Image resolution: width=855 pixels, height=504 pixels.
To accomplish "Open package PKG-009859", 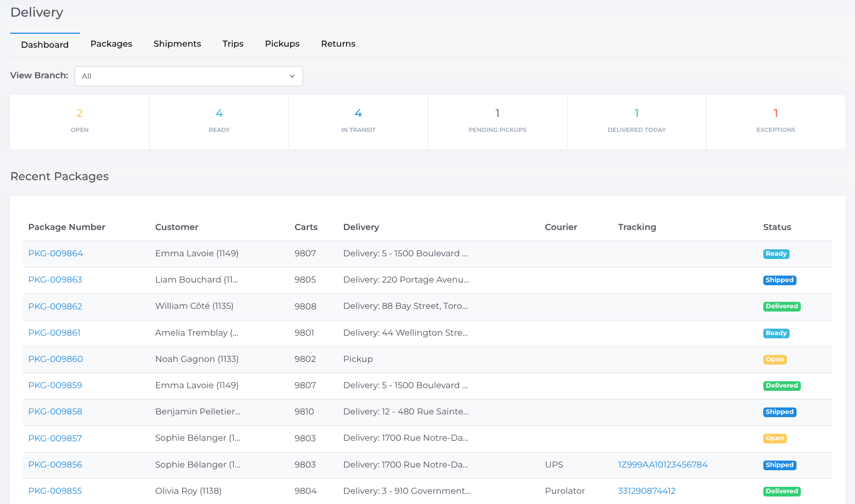I will [x=55, y=386].
